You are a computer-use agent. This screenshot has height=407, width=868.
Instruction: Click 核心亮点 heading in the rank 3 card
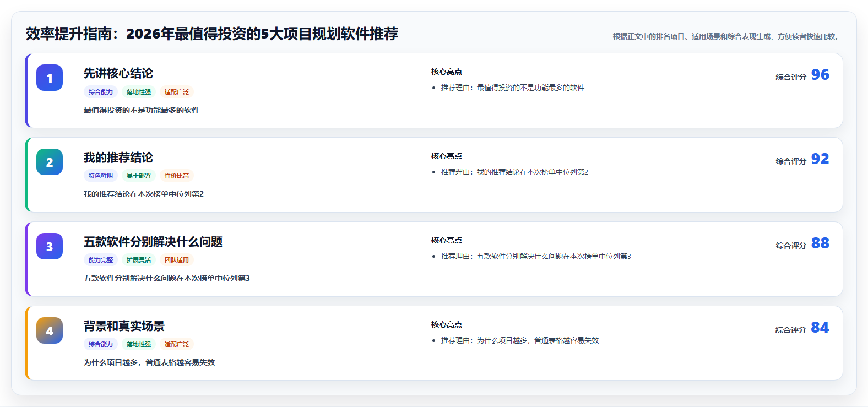click(x=447, y=240)
